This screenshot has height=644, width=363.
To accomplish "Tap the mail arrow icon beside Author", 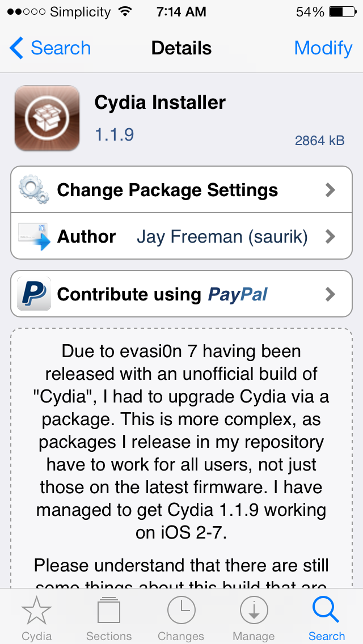I will pyautogui.click(x=34, y=236).
